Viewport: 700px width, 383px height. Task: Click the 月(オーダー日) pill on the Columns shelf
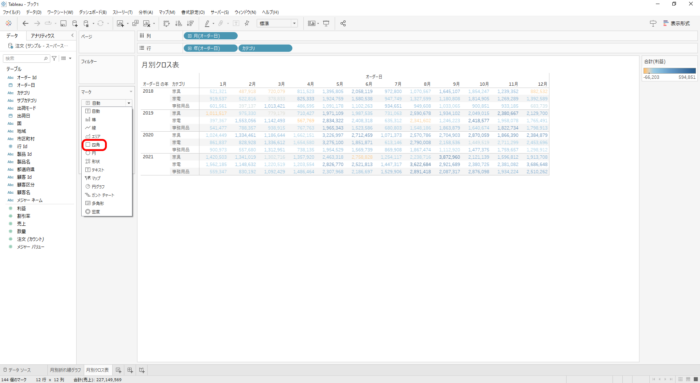pyautogui.click(x=210, y=36)
